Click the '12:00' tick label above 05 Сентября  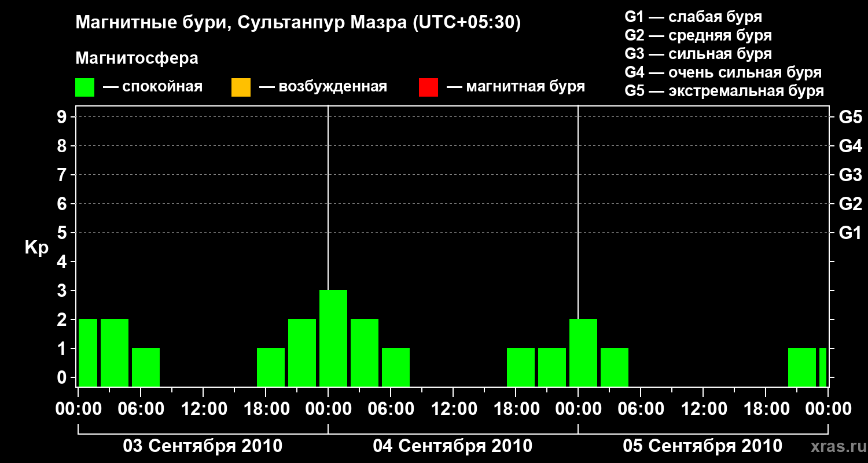[703, 409]
